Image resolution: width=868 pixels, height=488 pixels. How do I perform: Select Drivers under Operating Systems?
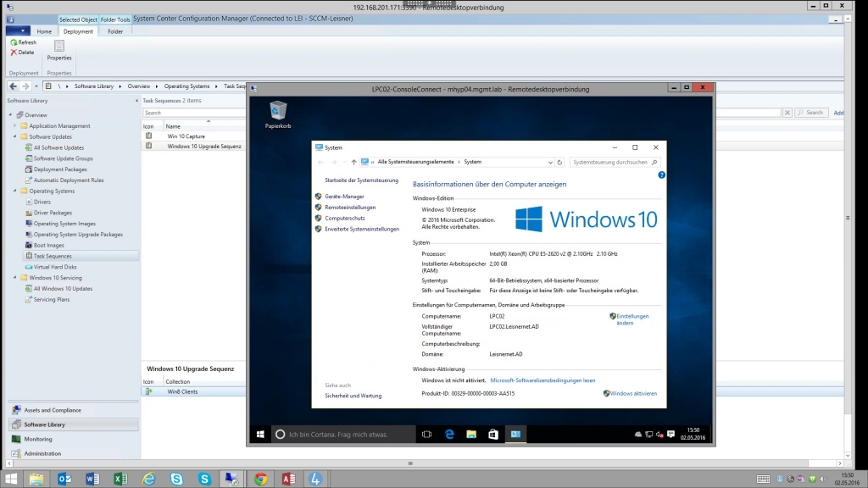(37, 202)
